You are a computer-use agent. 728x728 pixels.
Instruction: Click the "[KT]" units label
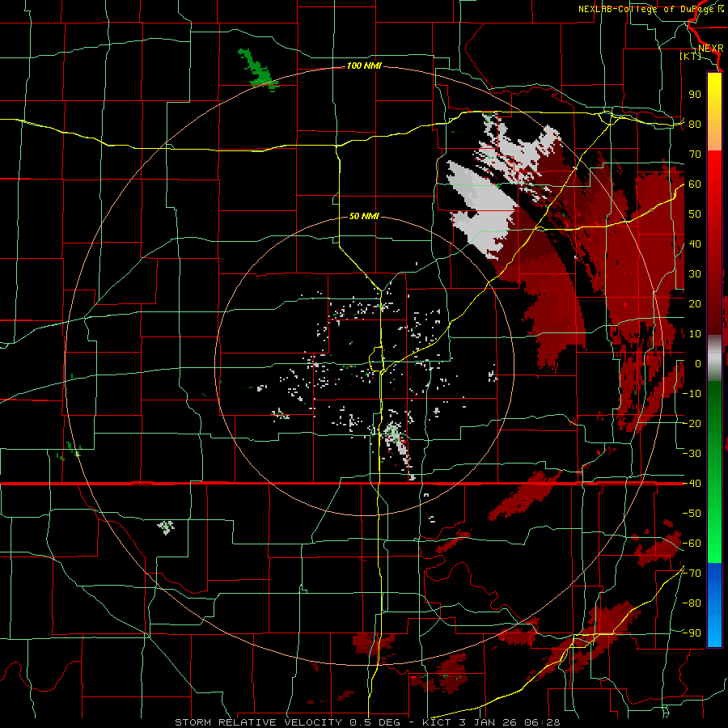691,56
